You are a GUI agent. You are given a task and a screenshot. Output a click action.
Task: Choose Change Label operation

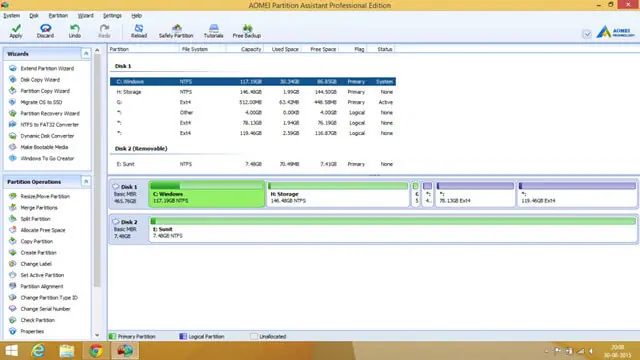(x=36, y=264)
